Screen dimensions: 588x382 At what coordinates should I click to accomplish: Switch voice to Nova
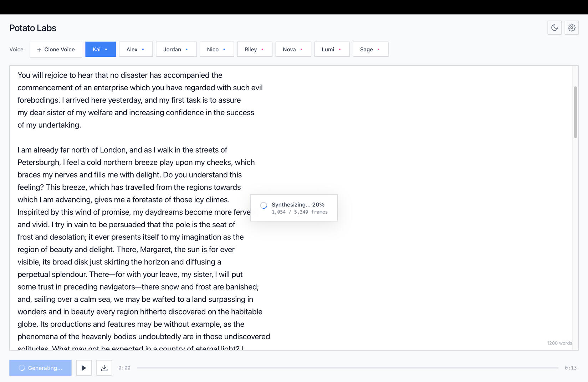[293, 50]
